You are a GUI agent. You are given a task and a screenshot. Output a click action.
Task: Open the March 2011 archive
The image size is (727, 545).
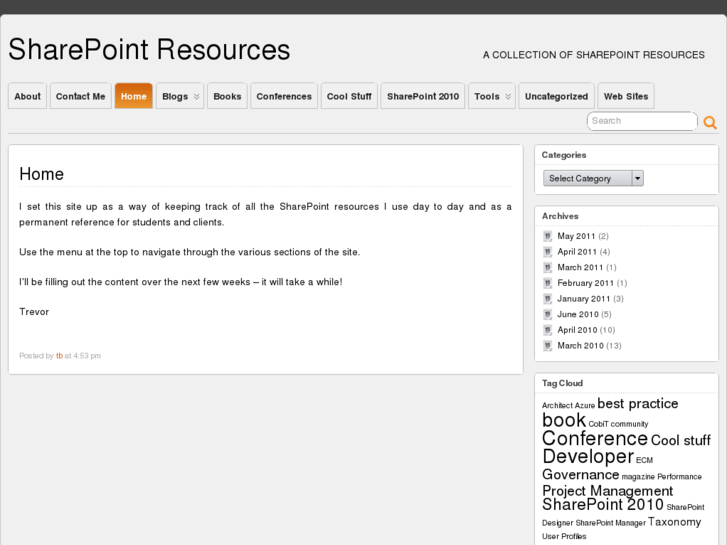(580, 268)
